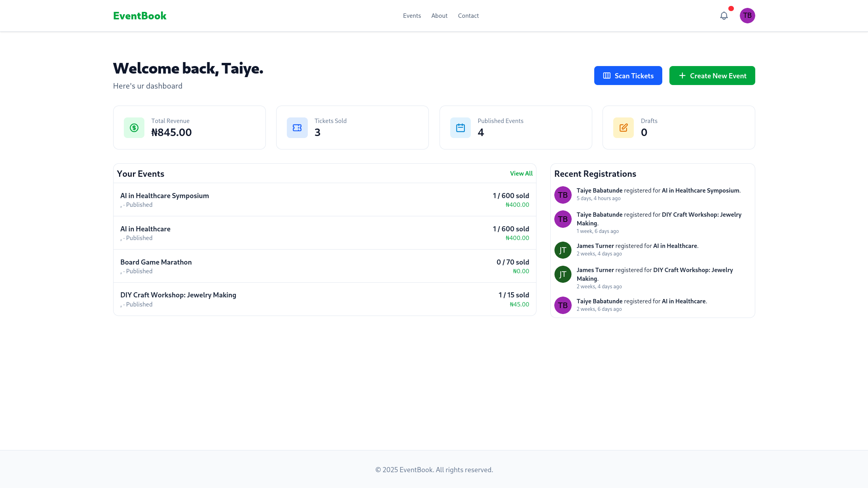
Task: Click the View All events link
Action: [x=521, y=174]
